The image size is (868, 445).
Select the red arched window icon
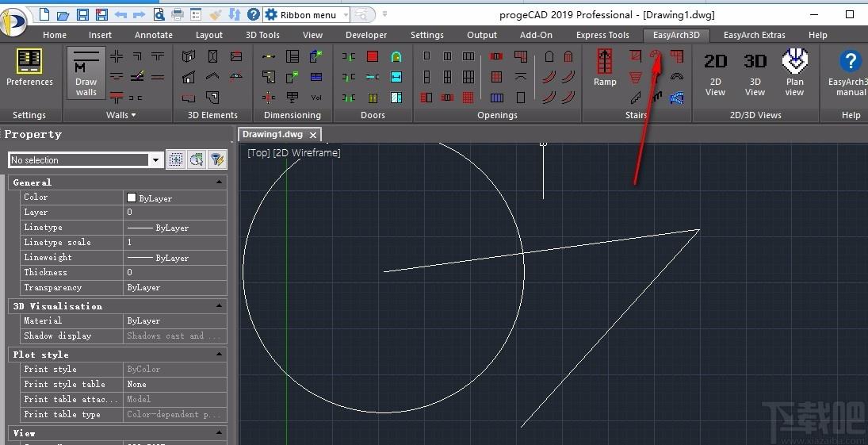coord(568,56)
